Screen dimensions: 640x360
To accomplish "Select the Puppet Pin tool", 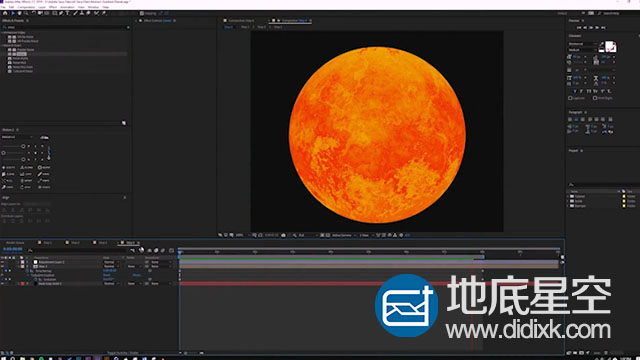I will (104, 13).
